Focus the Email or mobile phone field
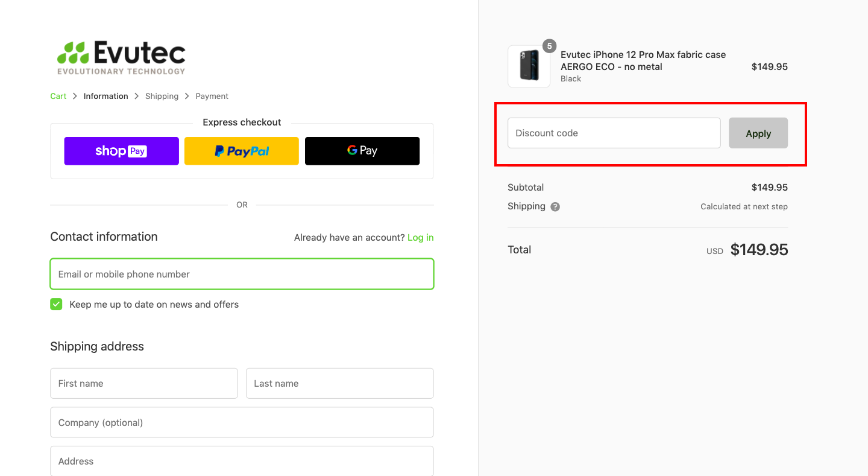This screenshot has width=868, height=476. (x=242, y=274)
